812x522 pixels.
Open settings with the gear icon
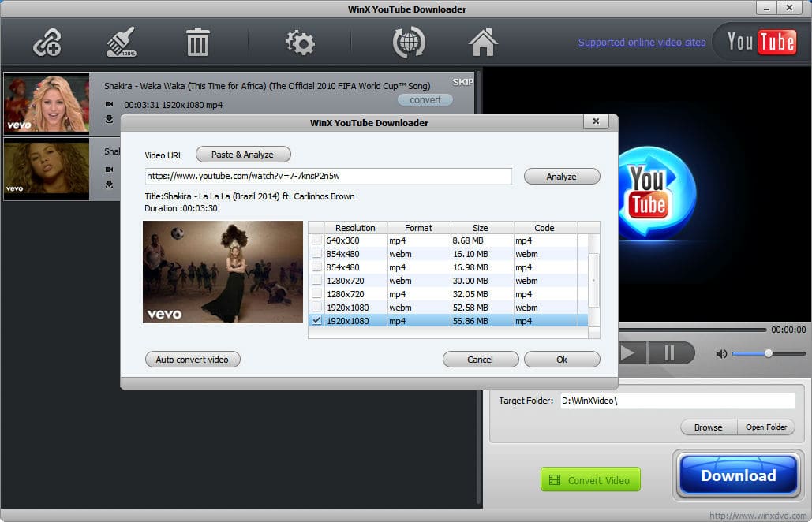(300, 43)
